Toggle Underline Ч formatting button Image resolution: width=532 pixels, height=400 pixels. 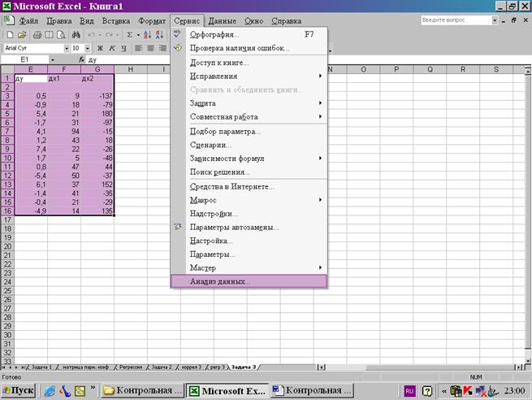point(123,48)
